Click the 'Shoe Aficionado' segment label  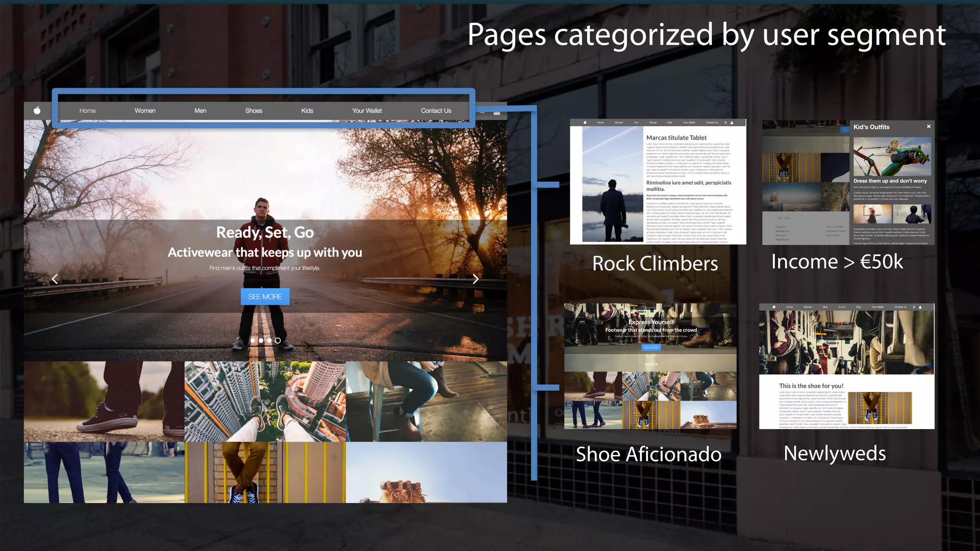tap(648, 454)
